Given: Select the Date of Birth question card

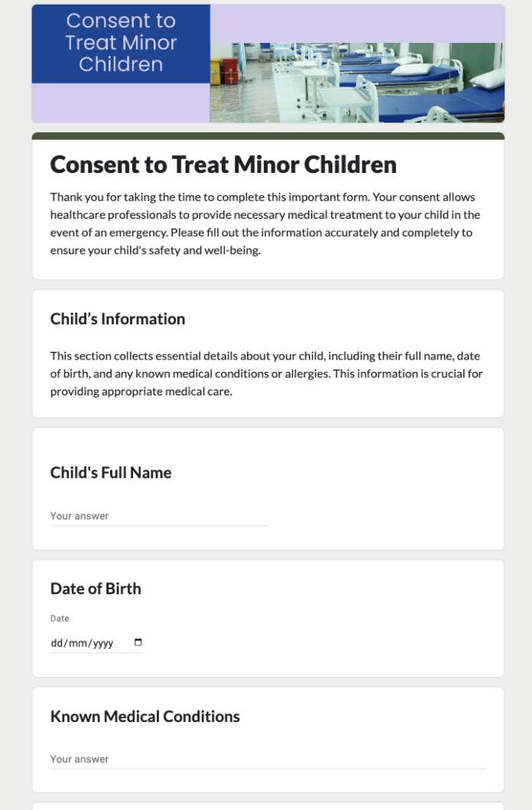Looking at the screenshot, I should coord(268,618).
